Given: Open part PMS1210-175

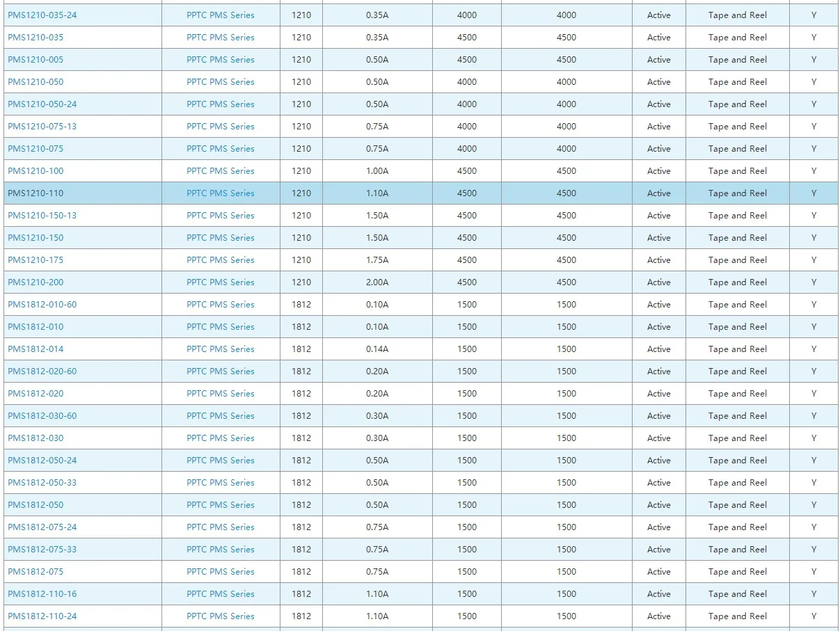Looking at the screenshot, I should 35,260.
